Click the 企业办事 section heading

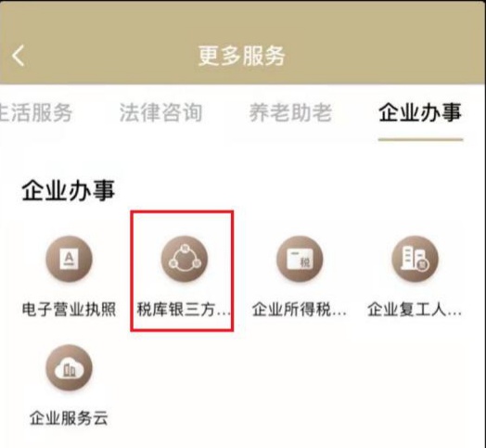pos(69,190)
